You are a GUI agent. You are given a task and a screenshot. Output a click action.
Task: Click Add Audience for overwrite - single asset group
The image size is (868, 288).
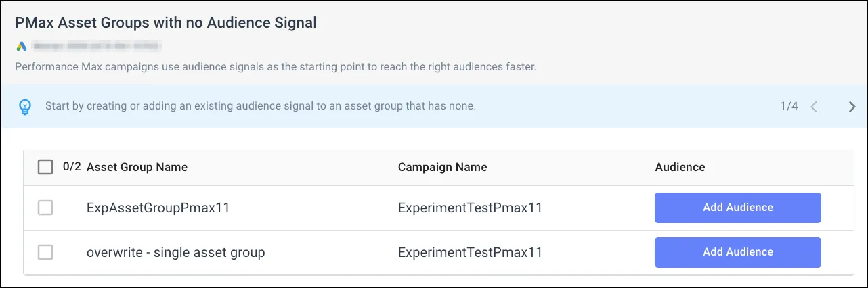click(737, 252)
